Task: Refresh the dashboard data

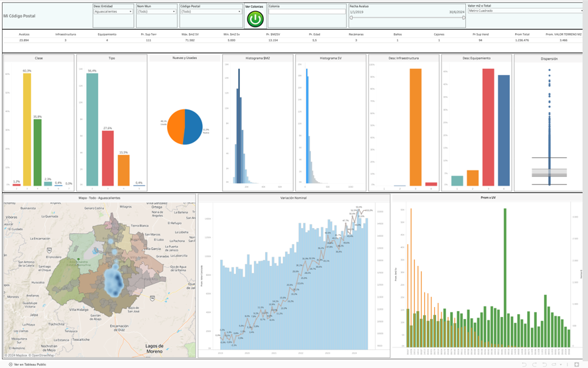Action: click(554, 365)
